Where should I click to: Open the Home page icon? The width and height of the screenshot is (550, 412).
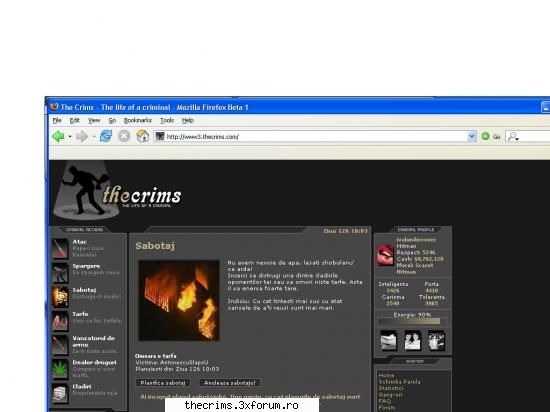tap(142, 136)
